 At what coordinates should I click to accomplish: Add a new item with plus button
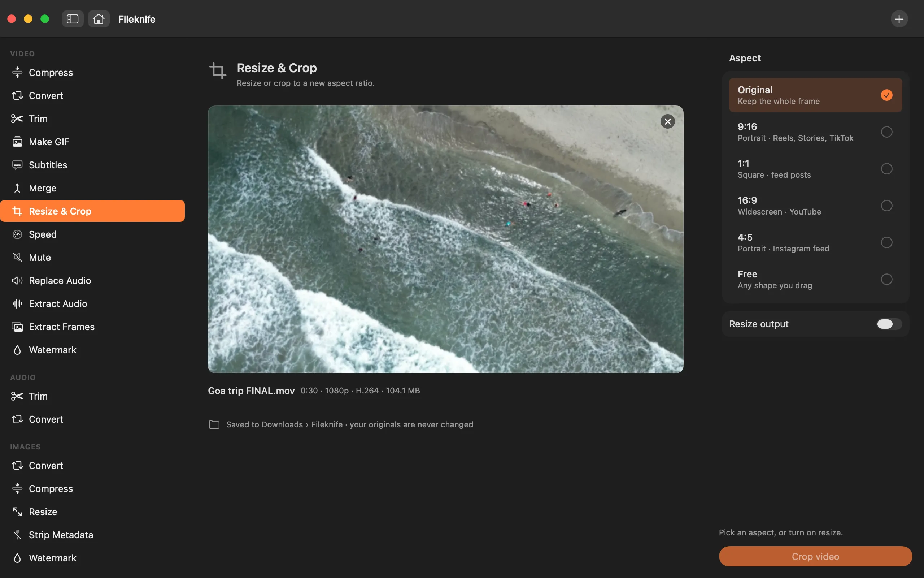pyautogui.click(x=899, y=19)
